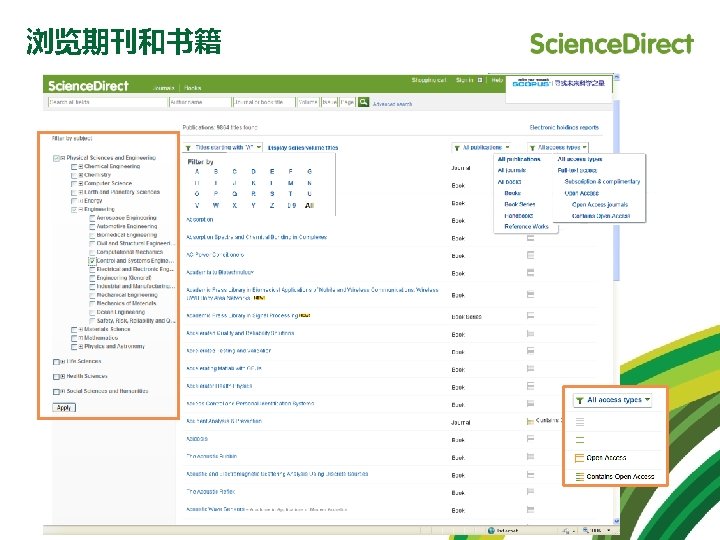Image resolution: width=720 pixels, height=540 pixels.
Task: Tick the Mechanical Engineering checkbox
Action: (92, 295)
